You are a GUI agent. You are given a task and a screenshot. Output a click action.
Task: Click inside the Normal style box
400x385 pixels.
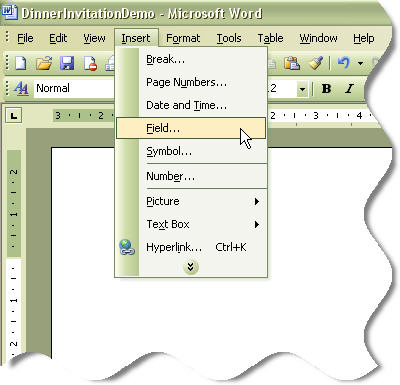74,89
